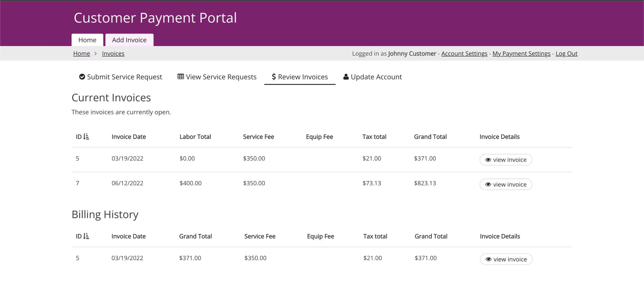Image resolution: width=644 pixels, height=284 pixels.
Task: Click the table icon beside View Service Requests
Action: pyautogui.click(x=180, y=76)
